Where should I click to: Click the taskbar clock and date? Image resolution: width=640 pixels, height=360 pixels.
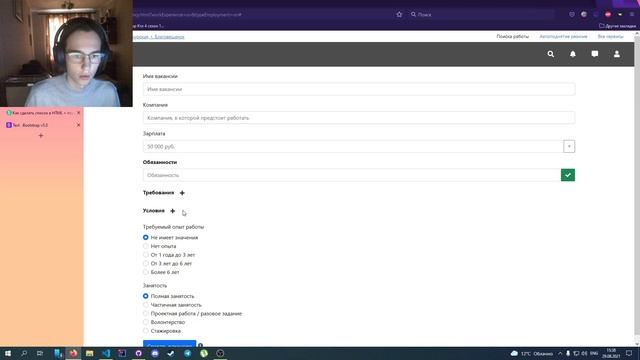click(611, 353)
